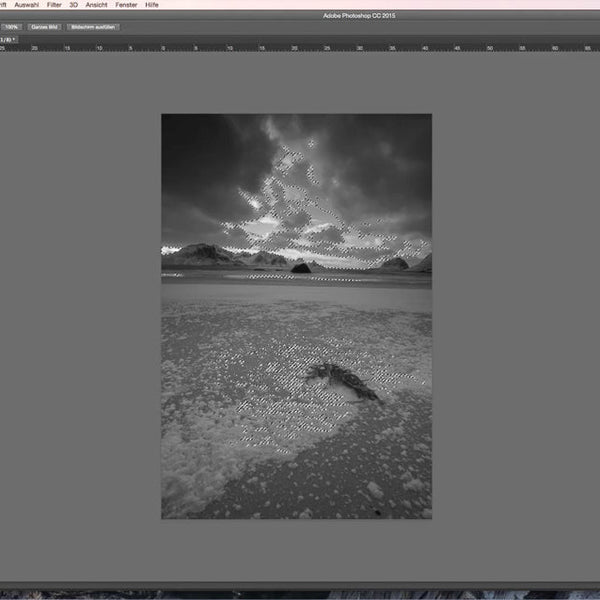Click the driftwood in the photo

(342, 378)
